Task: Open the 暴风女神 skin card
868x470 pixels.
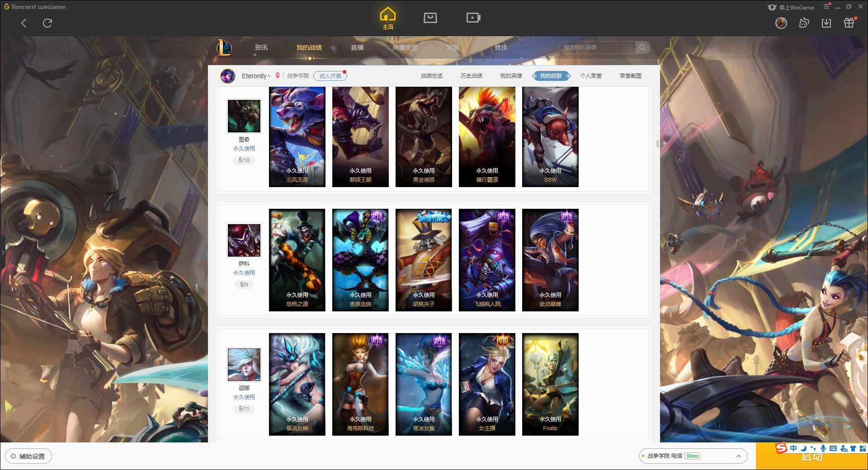Action: (x=297, y=384)
